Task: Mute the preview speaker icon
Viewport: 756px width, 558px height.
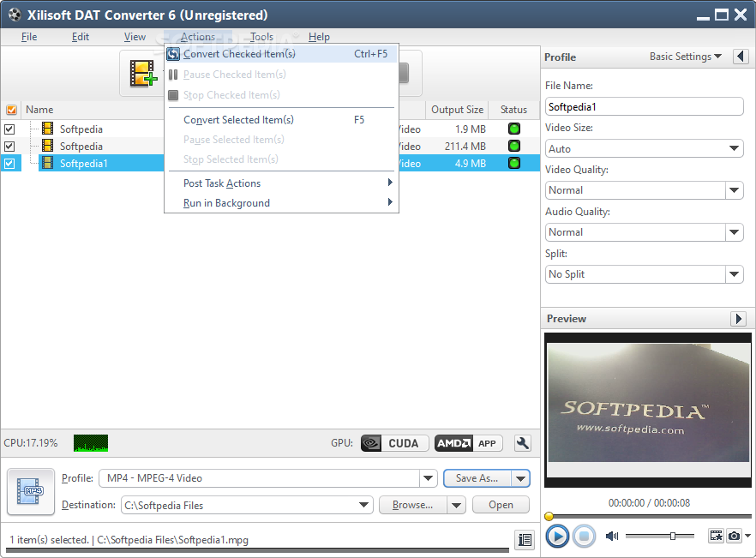Action: tap(612, 536)
